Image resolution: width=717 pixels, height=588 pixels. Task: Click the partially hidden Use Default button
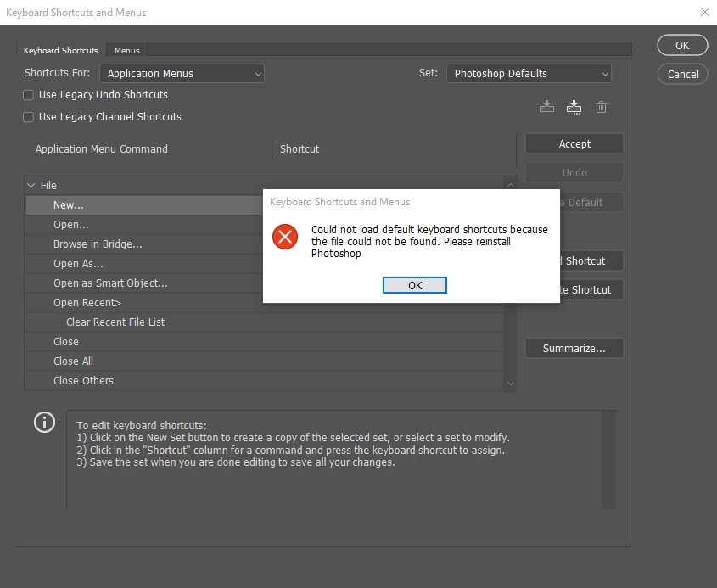click(x=591, y=202)
